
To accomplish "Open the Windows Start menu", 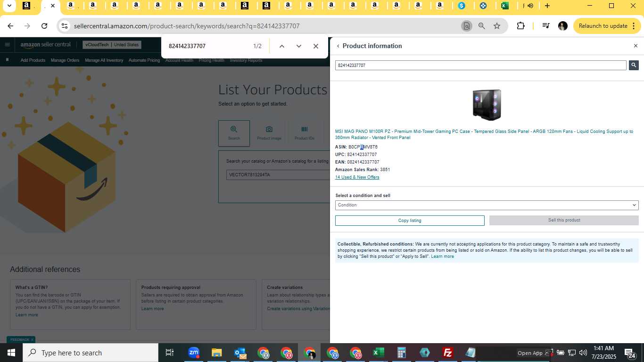I will pyautogui.click(x=11, y=353).
